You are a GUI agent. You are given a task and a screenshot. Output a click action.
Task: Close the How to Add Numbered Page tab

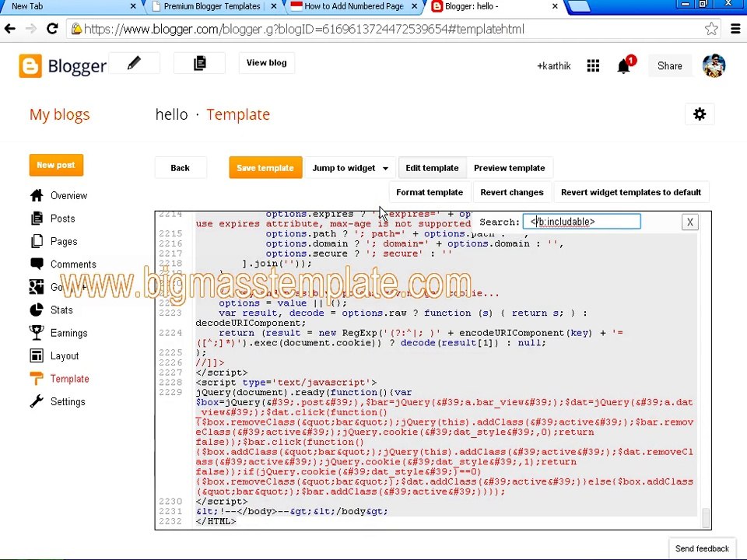click(415, 7)
